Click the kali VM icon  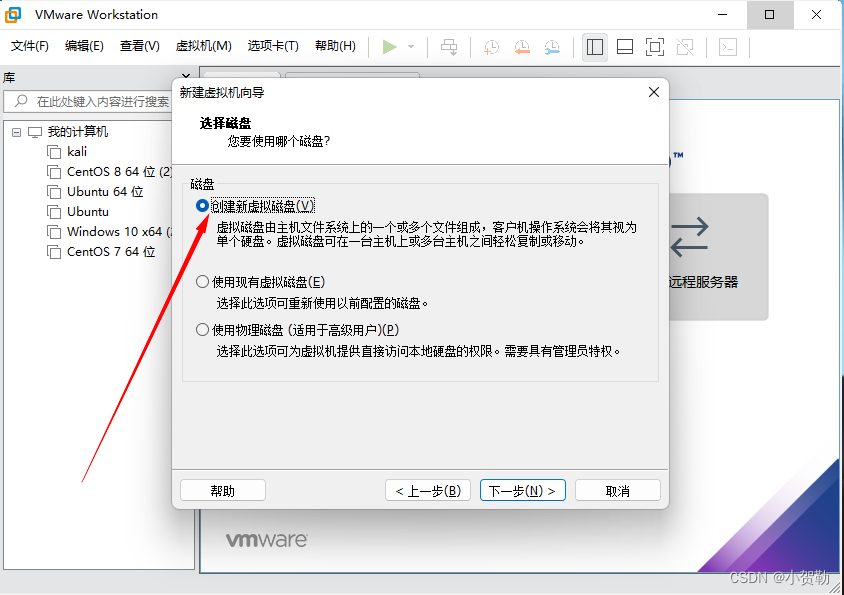pos(54,152)
